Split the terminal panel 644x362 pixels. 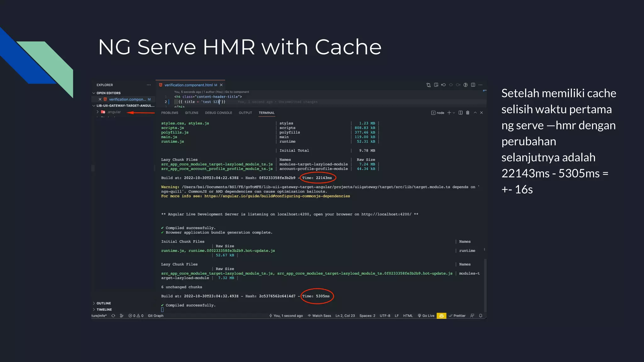pos(460,113)
